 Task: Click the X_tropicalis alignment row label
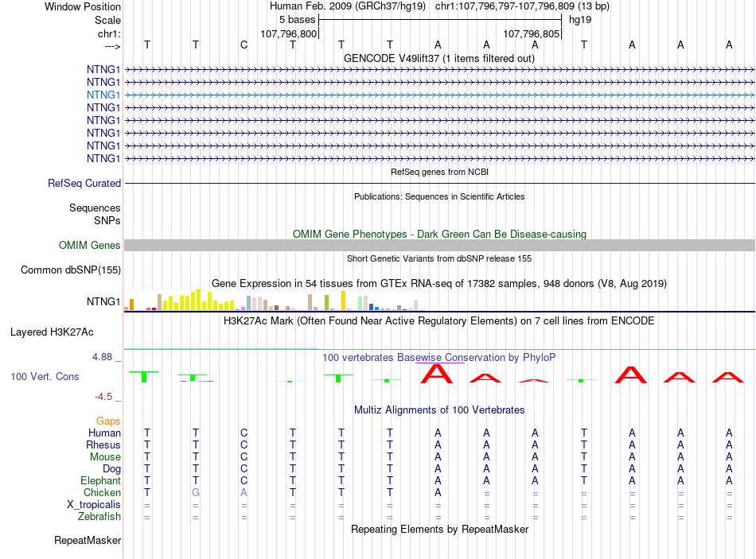click(x=94, y=505)
